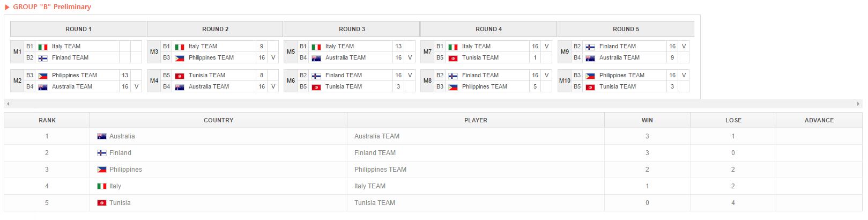The image size is (868, 220).
Task: Open Finland TEAM in match M6
Action: (x=343, y=76)
